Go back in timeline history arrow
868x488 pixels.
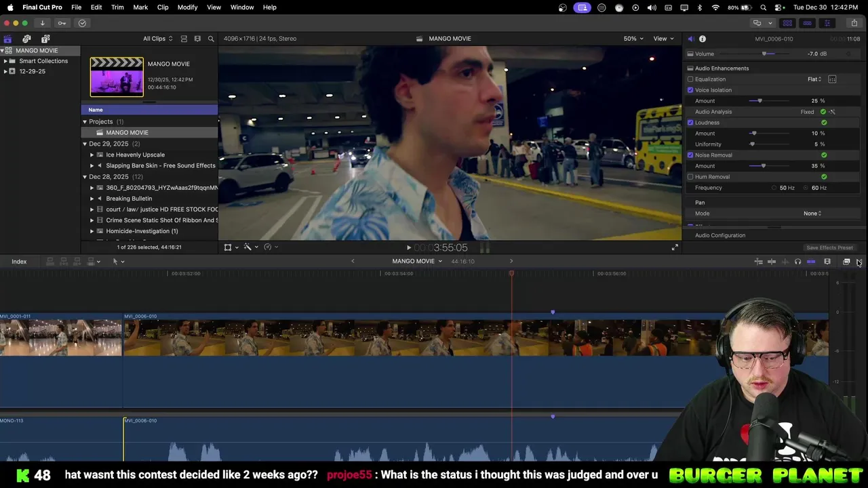(x=353, y=262)
